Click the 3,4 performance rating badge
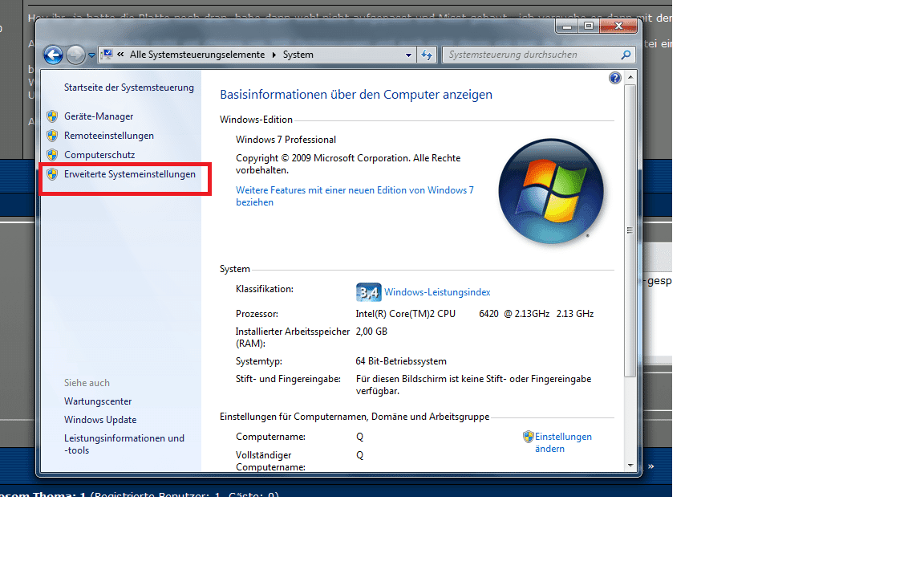 point(368,292)
